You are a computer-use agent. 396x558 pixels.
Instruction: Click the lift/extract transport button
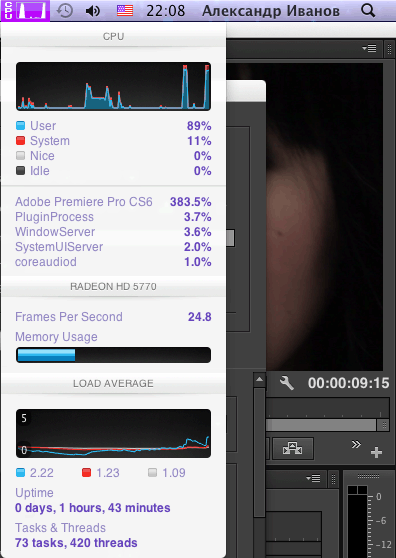click(x=292, y=448)
